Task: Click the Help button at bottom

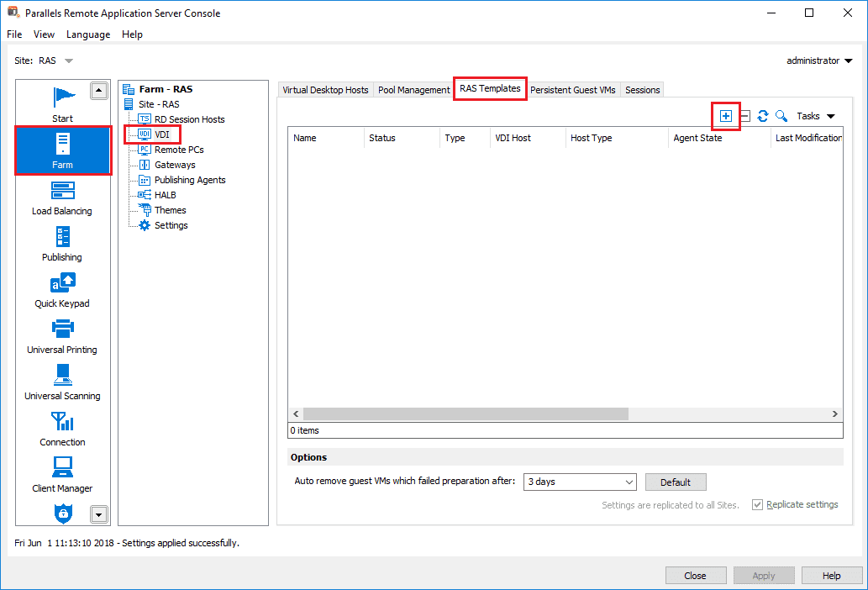Action: pos(832,576)
